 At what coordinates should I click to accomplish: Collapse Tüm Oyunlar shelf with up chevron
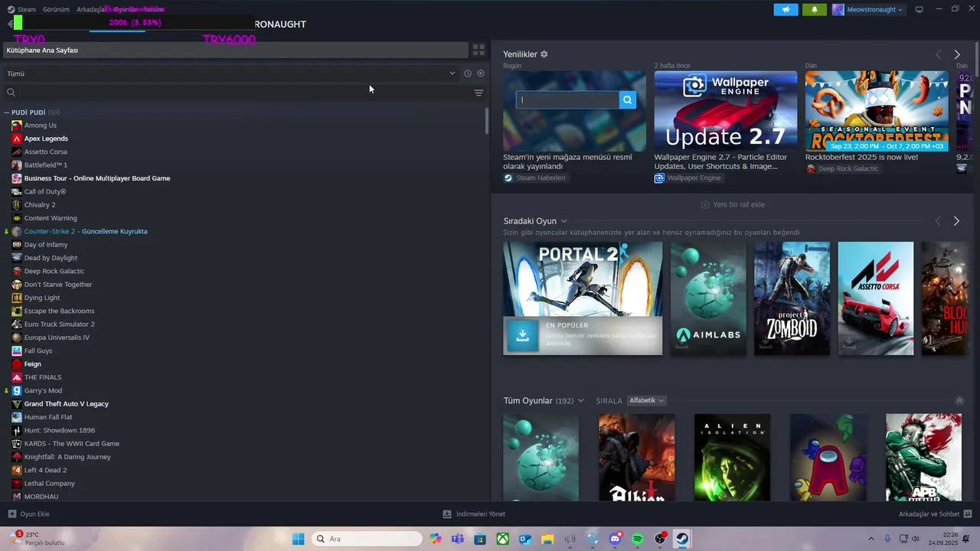tap(959, 401)
